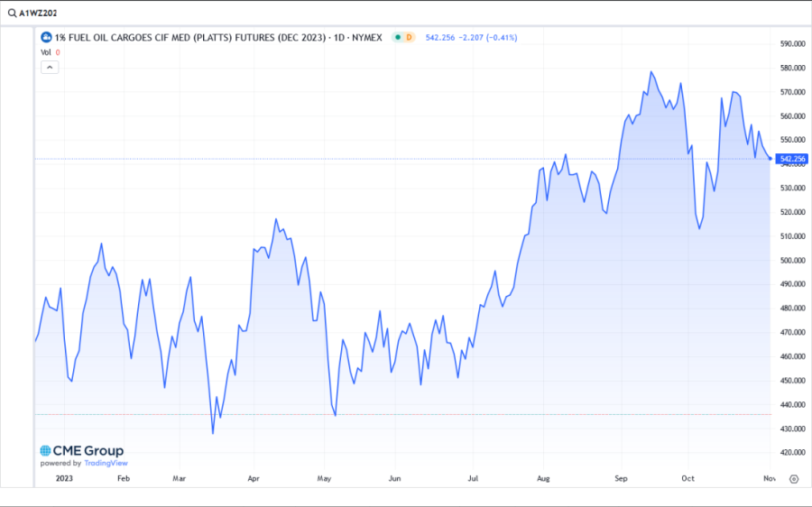The height and width of the screenshot is (507, 812).
Task: Click the 500.000 level on price axis
Action: click(x=790, y=260)
